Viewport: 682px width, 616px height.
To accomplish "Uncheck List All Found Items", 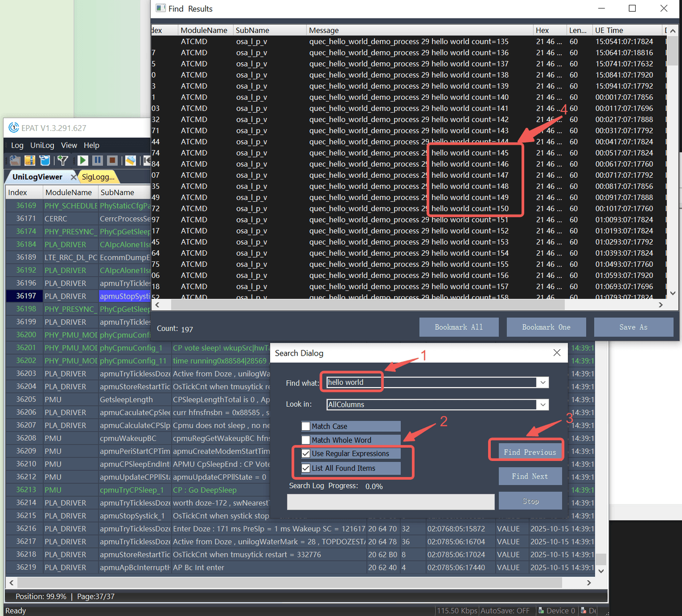I will [306, 468].
